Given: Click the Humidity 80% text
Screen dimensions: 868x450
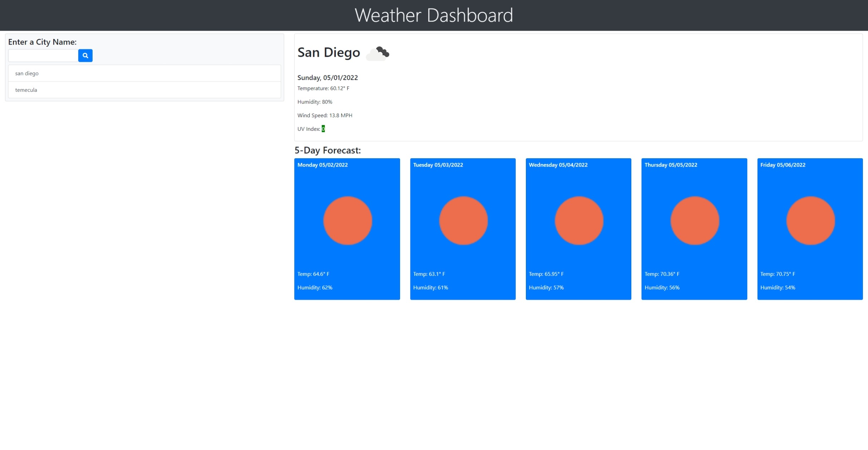Looking at the screenshot, I should tap(315, 102).
